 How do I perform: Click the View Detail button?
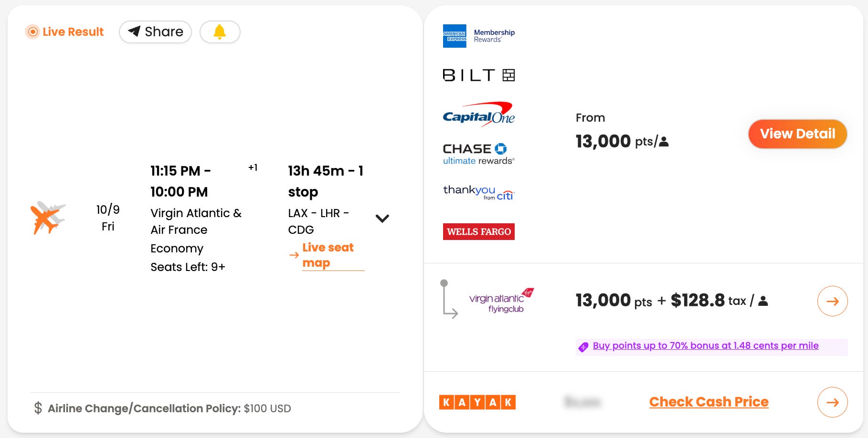coord(797,134)
